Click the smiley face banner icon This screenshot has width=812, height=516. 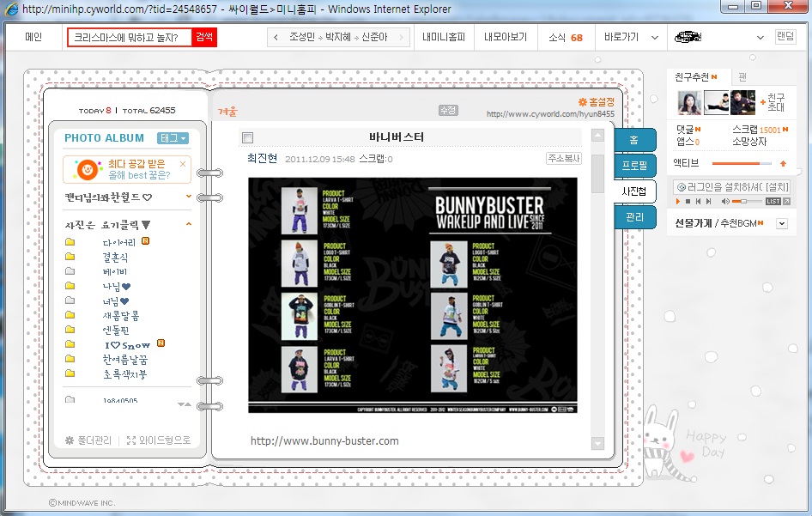[87, 169]
